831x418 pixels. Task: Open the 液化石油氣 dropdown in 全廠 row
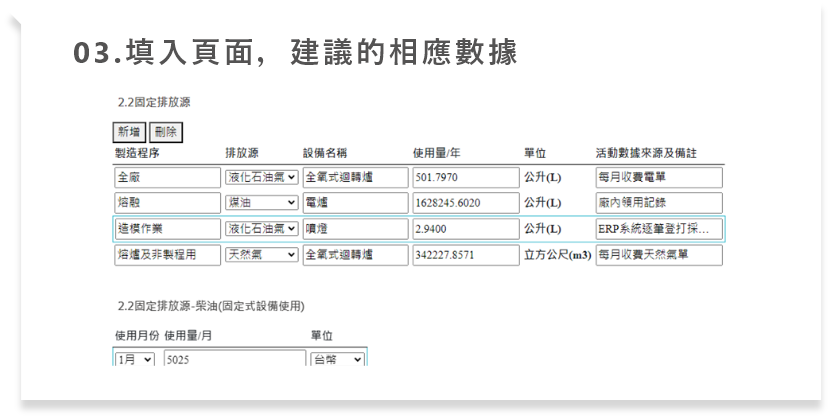pyautogui.click(x=262, y=177)
